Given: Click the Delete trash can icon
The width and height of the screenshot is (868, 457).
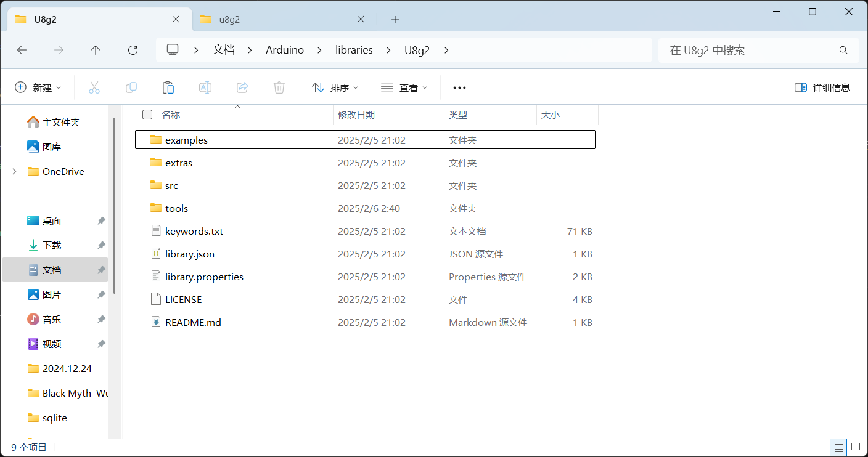Looking at the screenshot, I should point(279,87).
